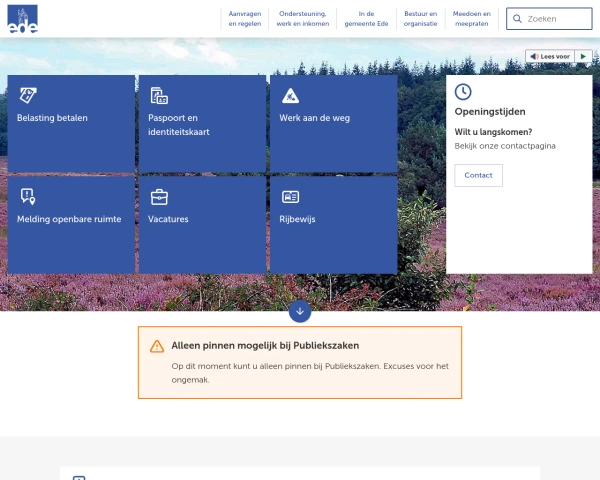The height and width of the screenshot is (480, 600).
Task: Click the Openingstijden clock icon
Action: [463, 92]
